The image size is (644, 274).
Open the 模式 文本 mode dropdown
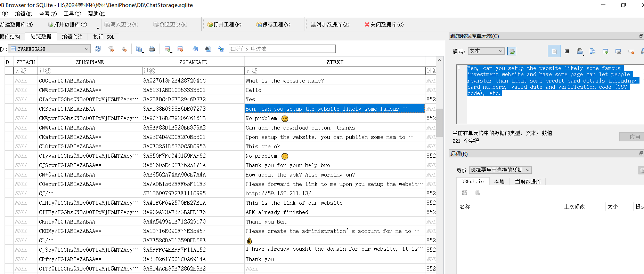pyautogui.click(x=486, y=51)
